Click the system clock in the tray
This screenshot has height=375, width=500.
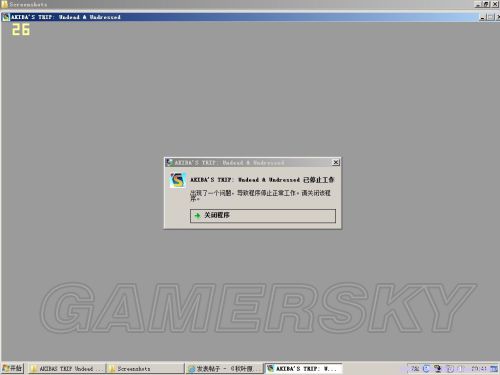click(479, 369)
